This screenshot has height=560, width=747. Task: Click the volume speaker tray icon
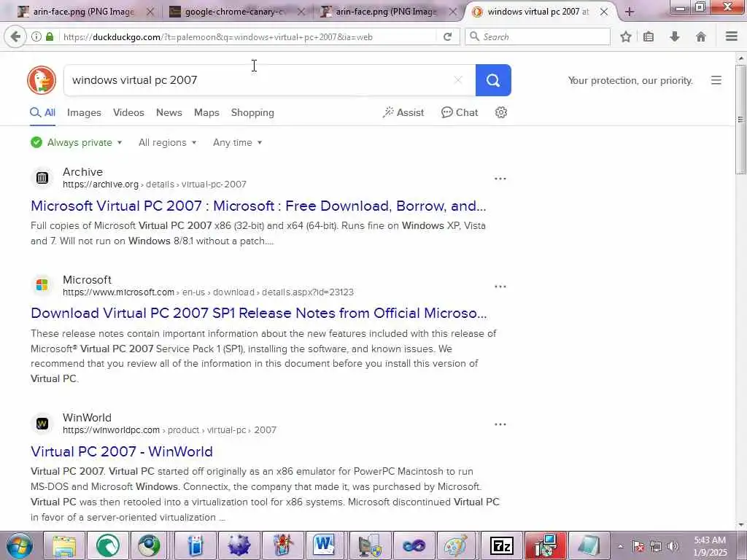[673, 546]
